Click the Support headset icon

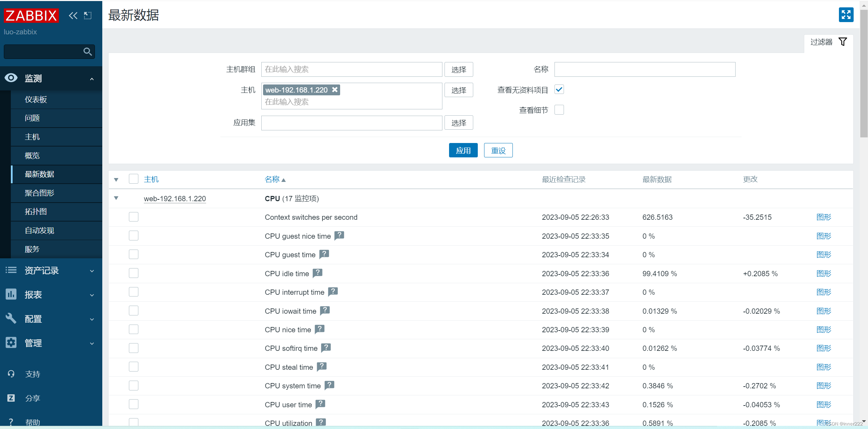pos(11,374)
